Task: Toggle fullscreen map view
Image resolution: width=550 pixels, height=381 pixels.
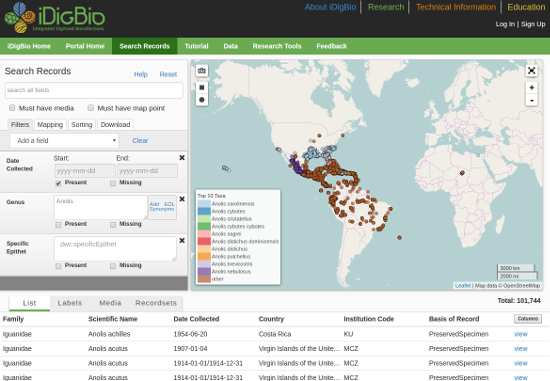Action: click(532, 71)
